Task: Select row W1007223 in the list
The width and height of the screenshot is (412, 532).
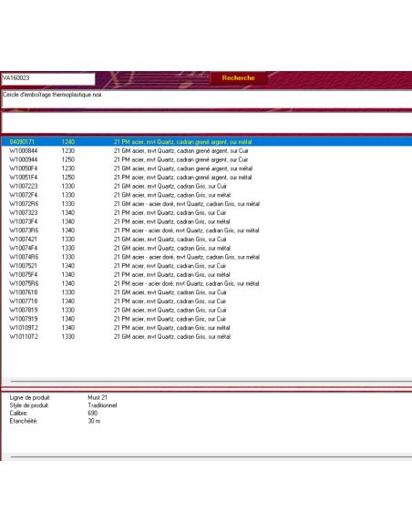Action: (207, 186)
